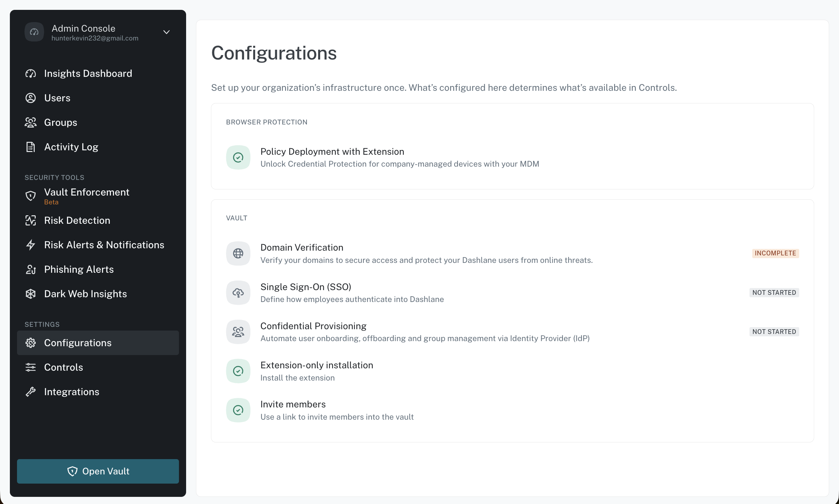This screenshot has width=839, height=504.
Task: Click the Phishing Alerts icon
Action: [31, 269]
